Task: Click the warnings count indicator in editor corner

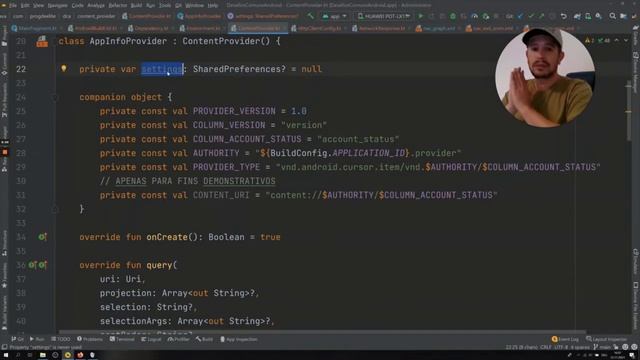Action: coord(589,40)
